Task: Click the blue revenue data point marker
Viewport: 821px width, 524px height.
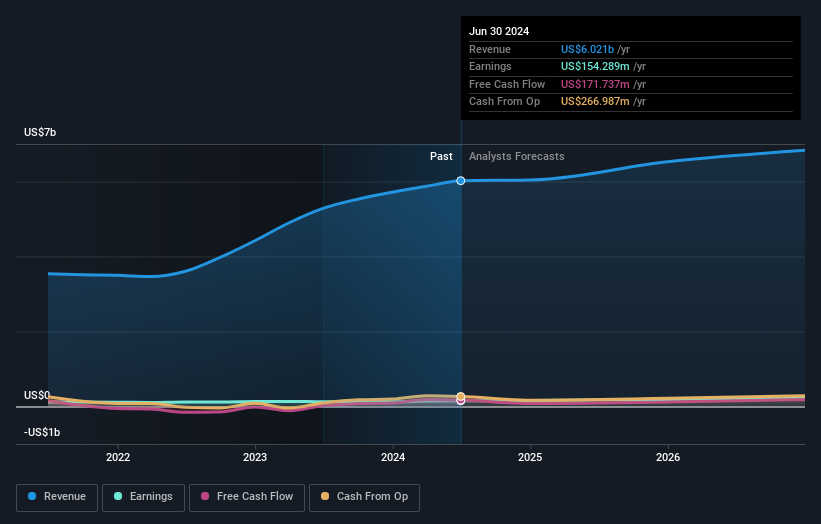Action: [461, 181]
